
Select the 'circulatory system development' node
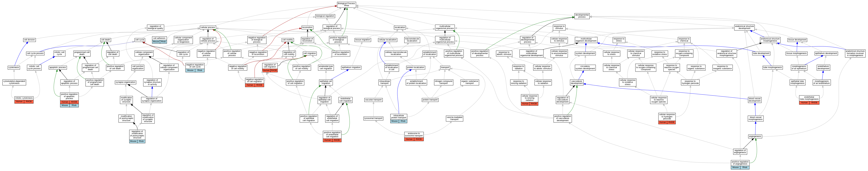coord(585,67)
